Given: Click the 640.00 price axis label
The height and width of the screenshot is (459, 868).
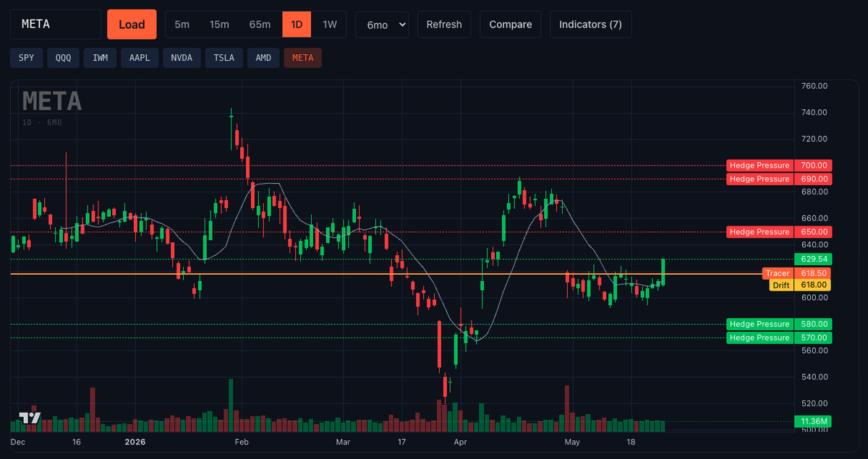Looking at the screenshot, I should pos(814,244).
